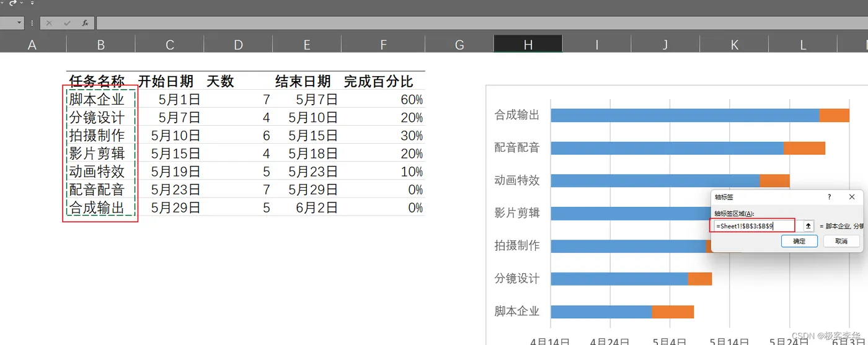
Task: Select the blue bar of 合成输出 in the chart
Action: coord(685,115)
